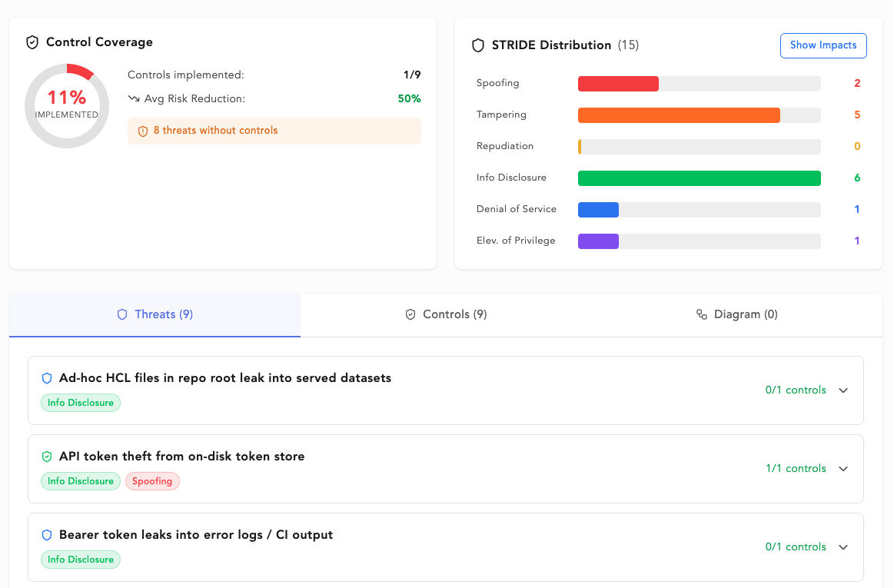Click the orange Tampering distribution bar
Viewport: 894px width, 588px height.
tap(679, 115)
